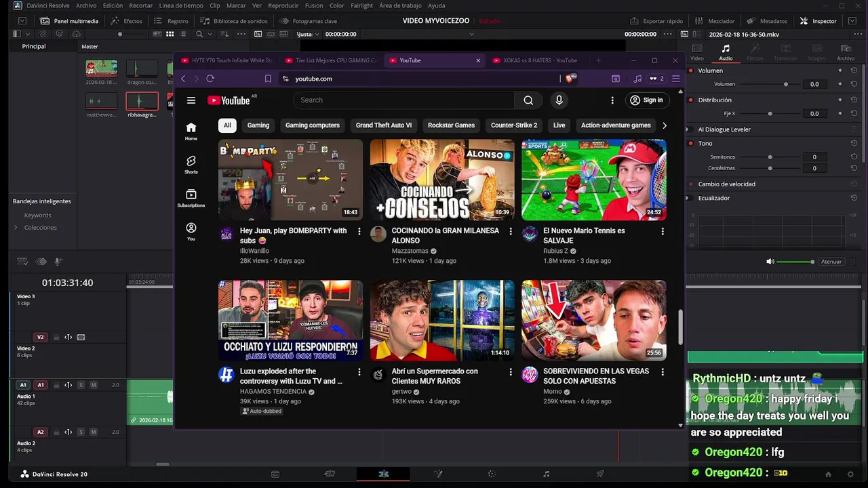
Task: Lock the Video 2 track
Action: click(x=56, y=337)
